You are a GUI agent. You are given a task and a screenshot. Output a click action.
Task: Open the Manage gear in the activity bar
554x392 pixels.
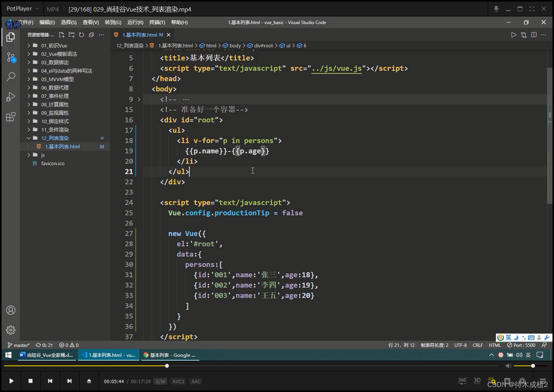[11, 330]
